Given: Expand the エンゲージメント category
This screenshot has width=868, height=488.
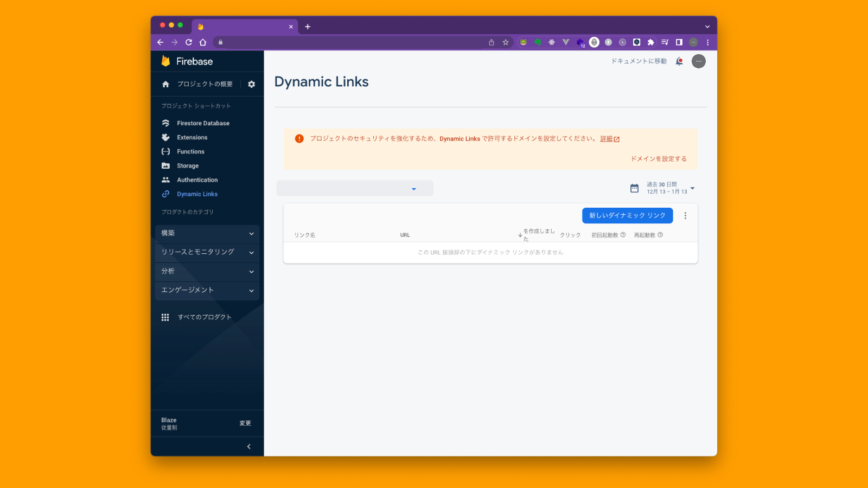Looking at the screenshot, I should point(207,291).
